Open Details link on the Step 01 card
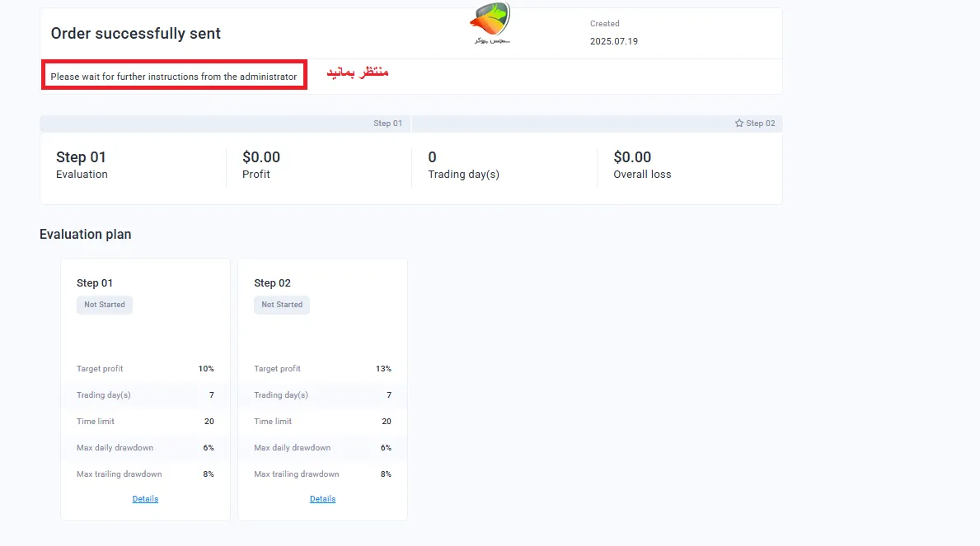 pos(145,498)
